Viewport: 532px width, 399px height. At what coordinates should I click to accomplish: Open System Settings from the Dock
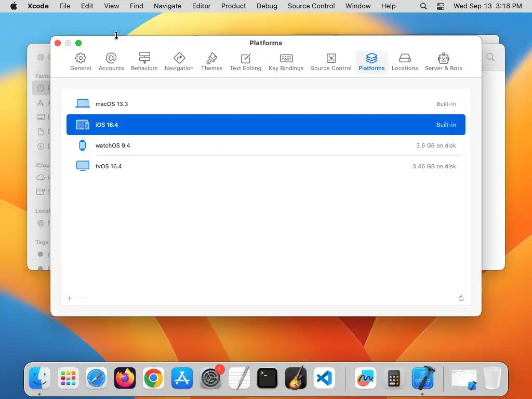tap(210, 378)
